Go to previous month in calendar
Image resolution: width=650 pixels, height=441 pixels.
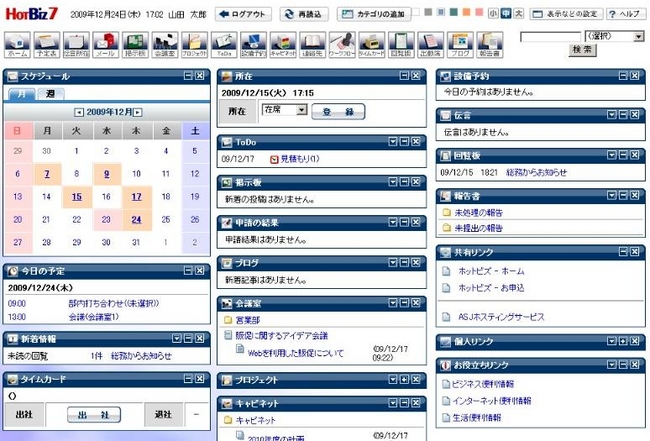[x=79, y=112]
